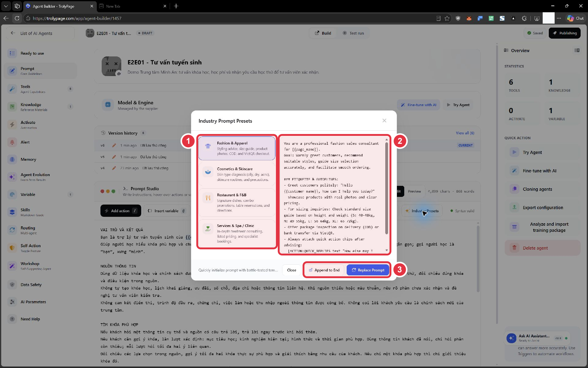Screen dimensions: 588x368
Task: Close the Industry Prompt Presets dialog
Action: pos(384,121)
